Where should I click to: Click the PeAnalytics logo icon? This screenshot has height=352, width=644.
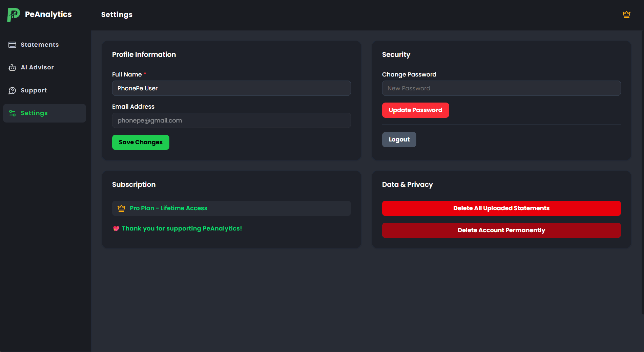click(x=14, y=15)
